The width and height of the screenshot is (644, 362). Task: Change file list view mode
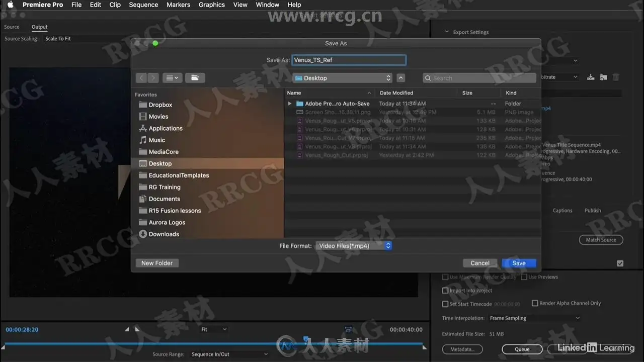point(172,78)
